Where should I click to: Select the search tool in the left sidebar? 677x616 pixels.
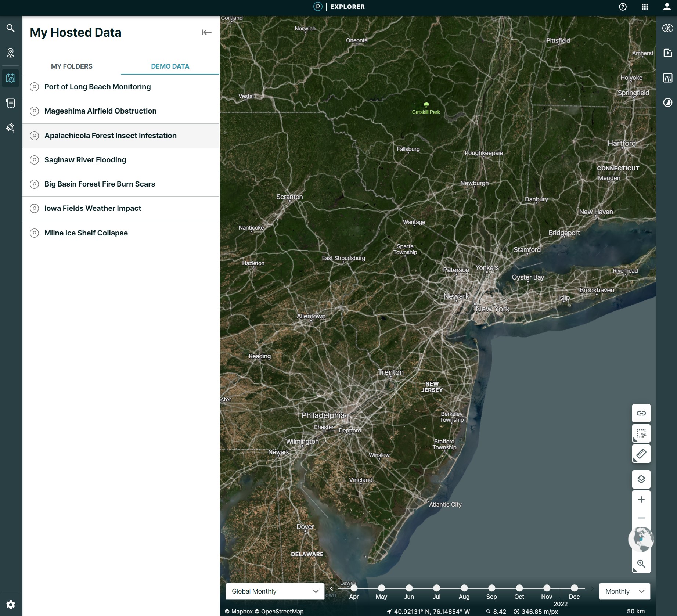10,28
